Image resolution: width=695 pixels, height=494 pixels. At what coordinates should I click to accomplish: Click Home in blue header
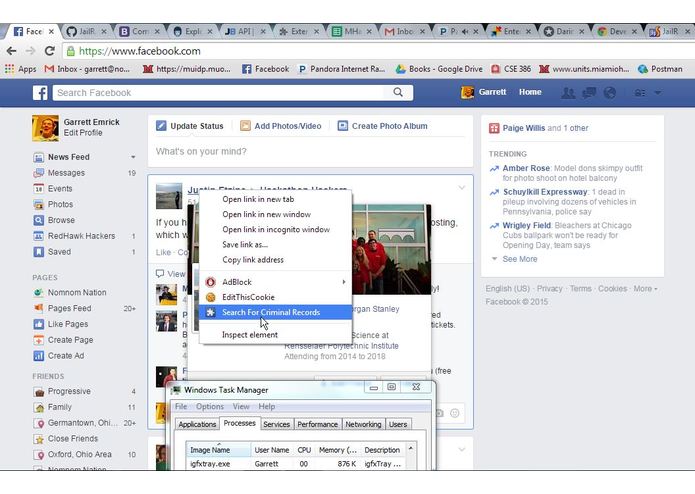coord(530,92)
